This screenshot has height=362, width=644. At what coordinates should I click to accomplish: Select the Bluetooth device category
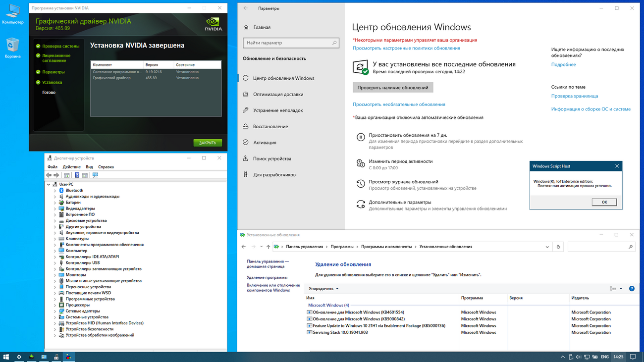click(74, 190)
